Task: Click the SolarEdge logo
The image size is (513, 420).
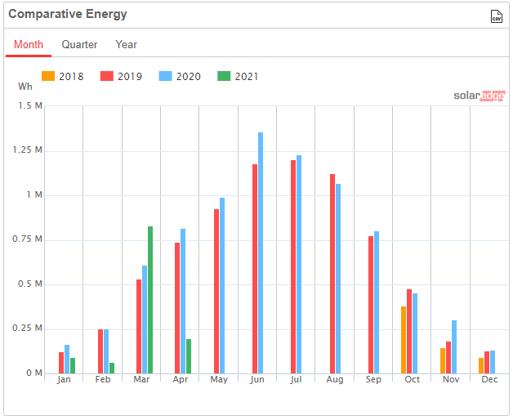Action: 479,96
